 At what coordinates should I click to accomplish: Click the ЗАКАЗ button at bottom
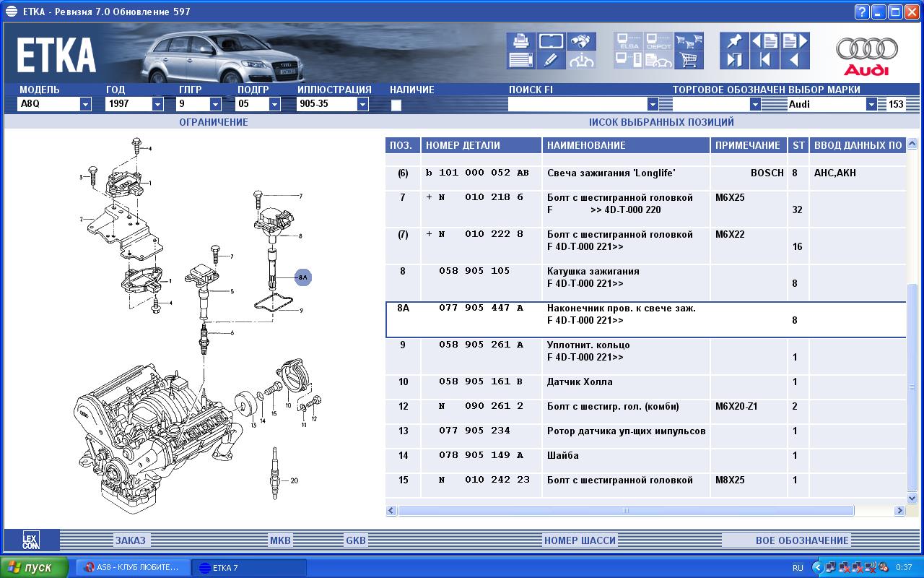pos(130,540)
